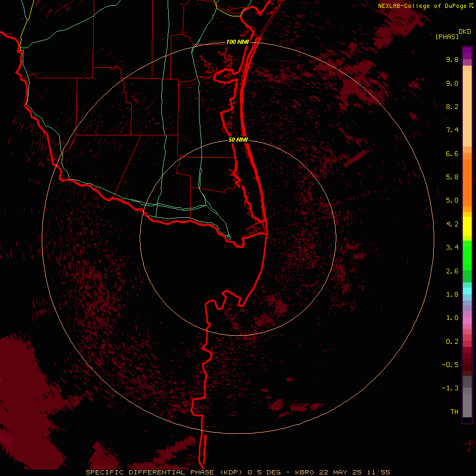Click the 9.0 legend value
Viewport: 476px width, 476px height.
(x=452, y=83)
